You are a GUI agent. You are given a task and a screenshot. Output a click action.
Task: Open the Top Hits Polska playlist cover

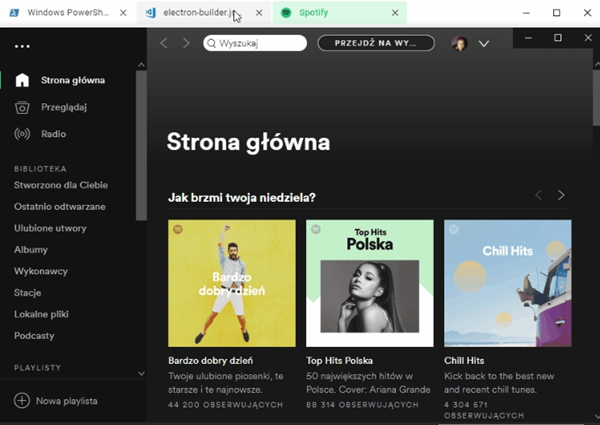369,283
